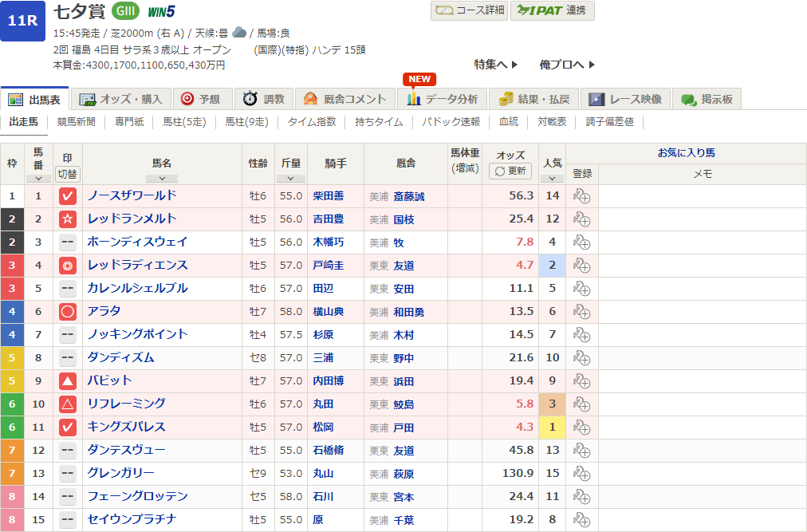Viewport: 807px width, 532px height.
Task: Open the 馬名 column sort dropdown
Action: 162,179
